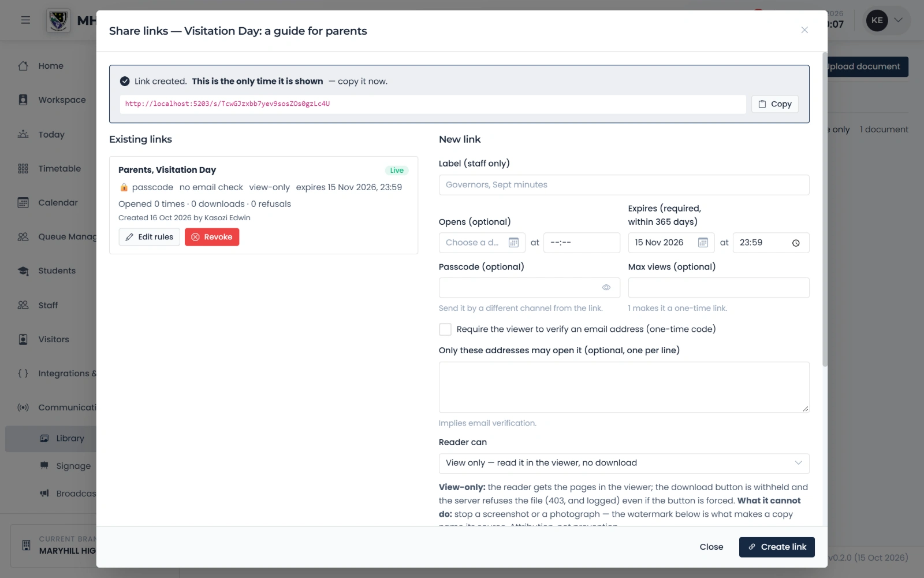Click the Students graduation cap icon
924x578 pixels.
click(23, 271)
